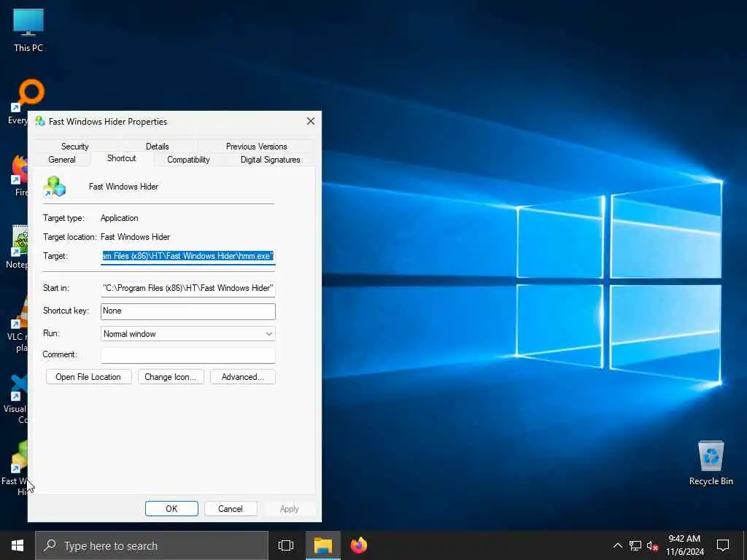Viewport: 747px width, 560px height.
Task: Switch to the Previous Versions tab
Action: click(x=256, y=146)
